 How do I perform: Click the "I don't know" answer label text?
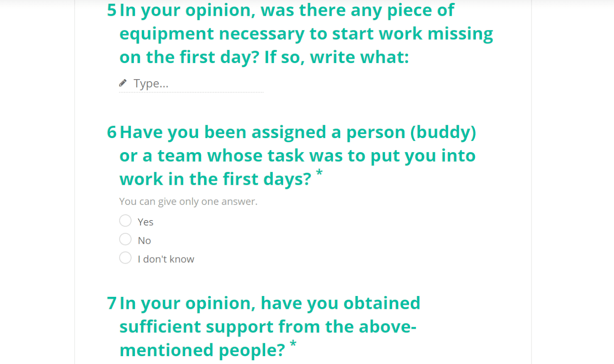[166, 259]
